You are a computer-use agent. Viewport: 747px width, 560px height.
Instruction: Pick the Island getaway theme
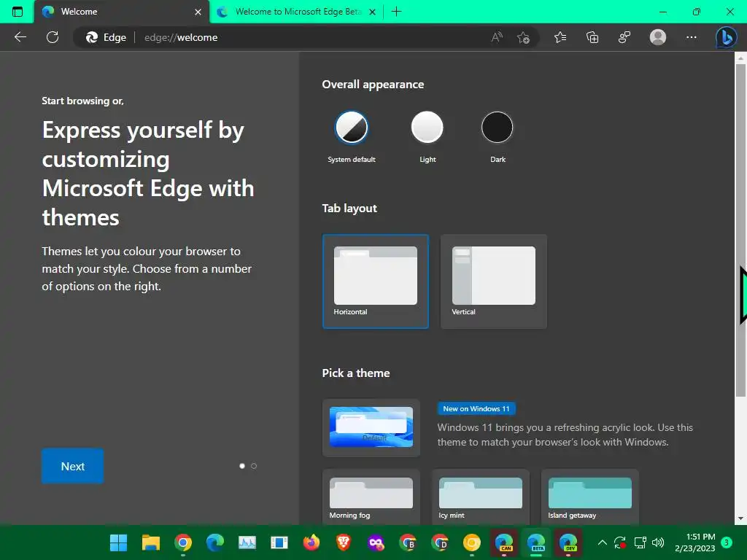point(589,497)
